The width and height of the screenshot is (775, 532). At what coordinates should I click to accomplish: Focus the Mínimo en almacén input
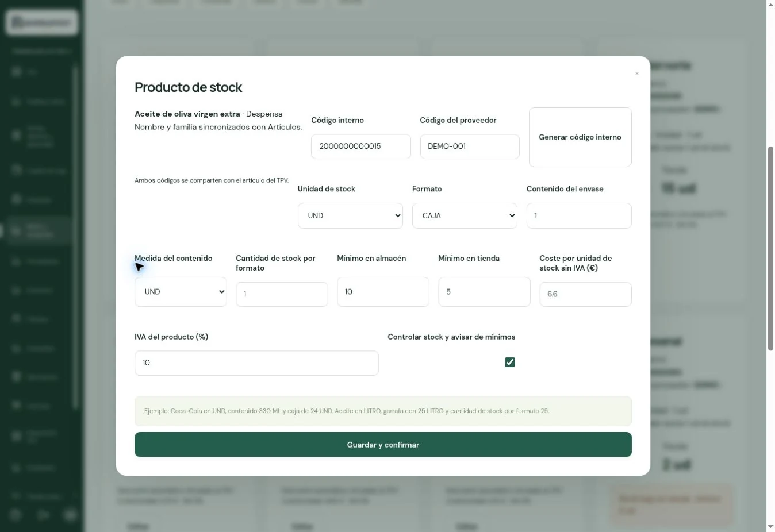(x=383, y=292)
